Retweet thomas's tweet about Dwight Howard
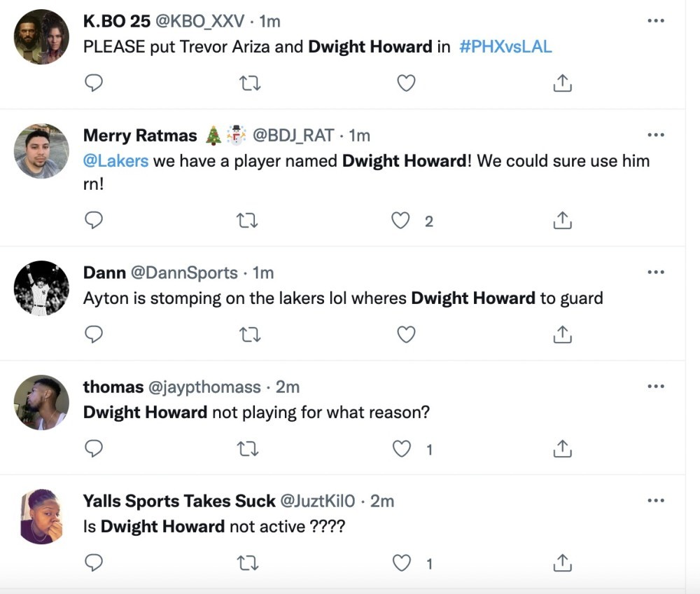This screenshot has height=594, width=700. click(247, 449)
